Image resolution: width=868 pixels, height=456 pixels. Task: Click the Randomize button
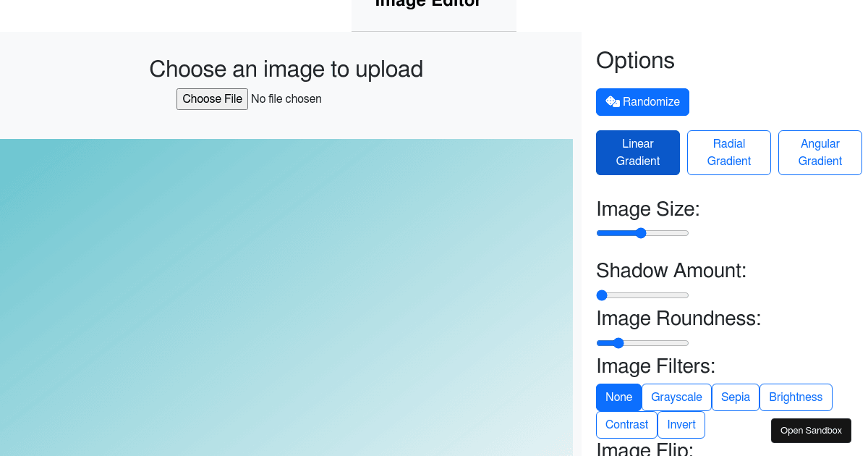pyautogui.click(x=642, y=101)
